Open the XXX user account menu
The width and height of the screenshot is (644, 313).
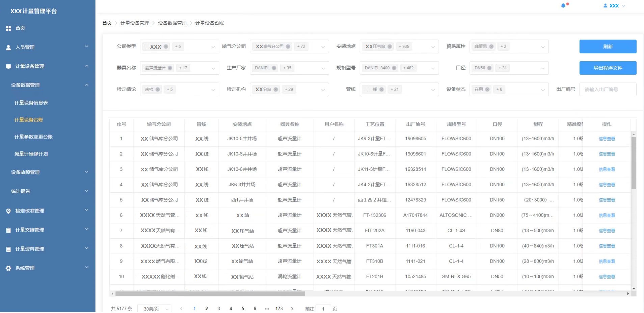(614, 6)
